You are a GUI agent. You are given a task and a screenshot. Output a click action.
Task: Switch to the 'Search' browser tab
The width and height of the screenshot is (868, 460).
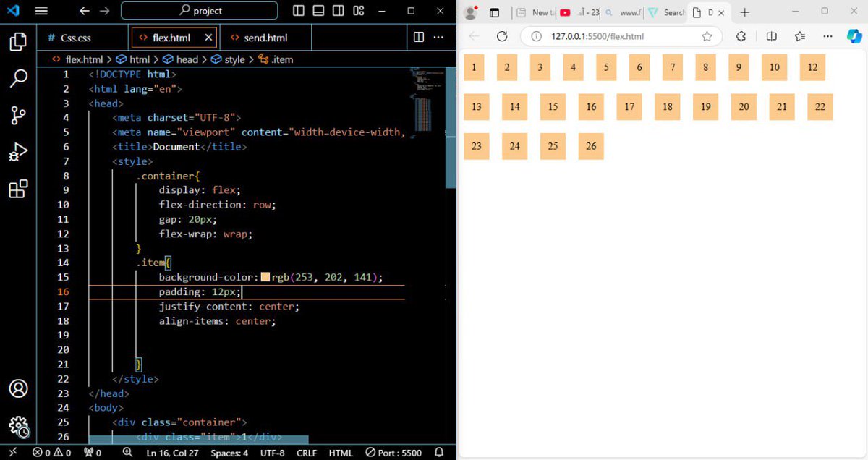click(x=666, y=12)
